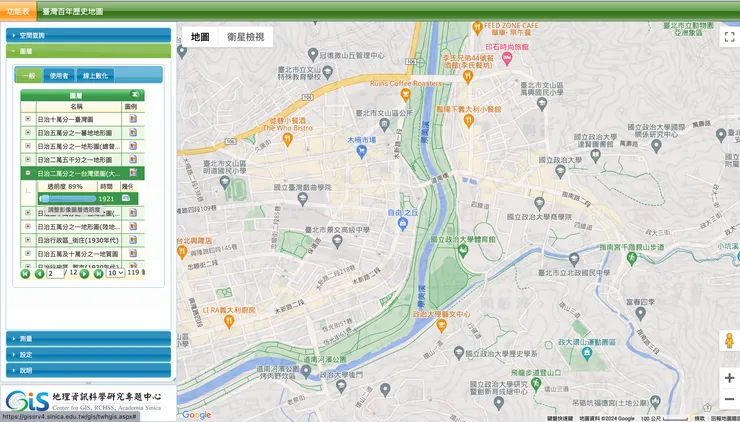740x422 pixels.
Task: Collapse the 日治二萬分之一台灣堡圖 layer row
Action: tap(28, 173)
